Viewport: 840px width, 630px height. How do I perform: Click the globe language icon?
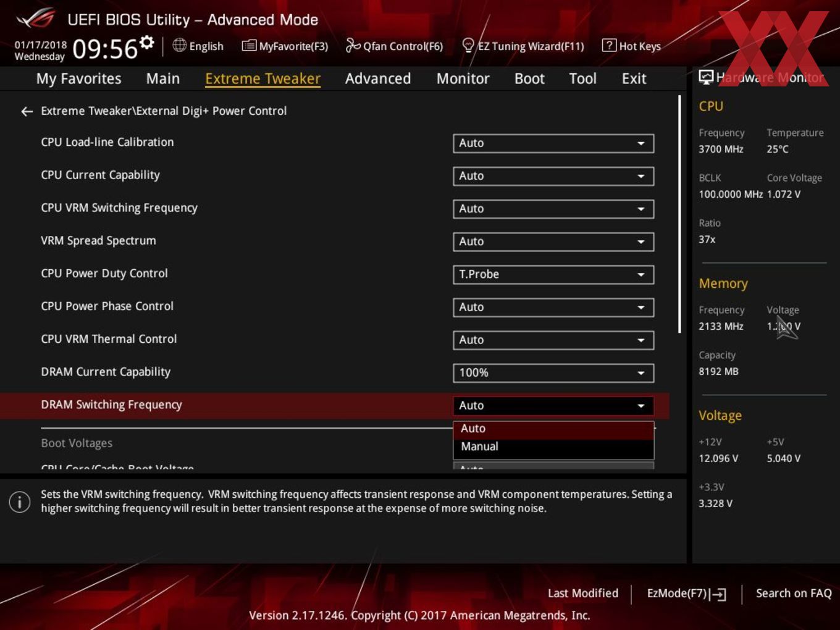click(179, 45)
